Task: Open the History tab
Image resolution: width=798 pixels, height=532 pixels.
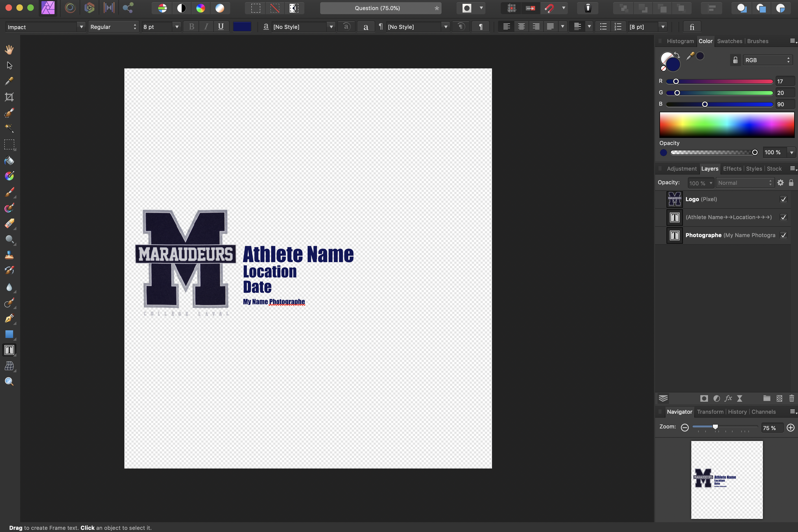Action: click(737, 412)
